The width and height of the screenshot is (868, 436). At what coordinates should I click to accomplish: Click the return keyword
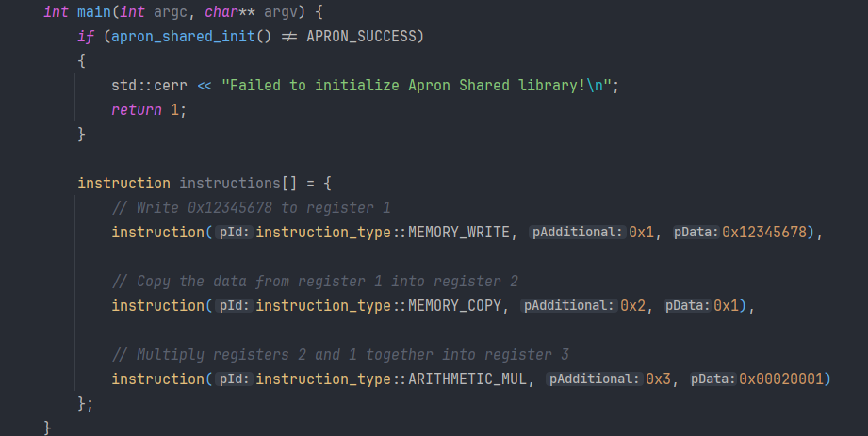pos(136,110)
